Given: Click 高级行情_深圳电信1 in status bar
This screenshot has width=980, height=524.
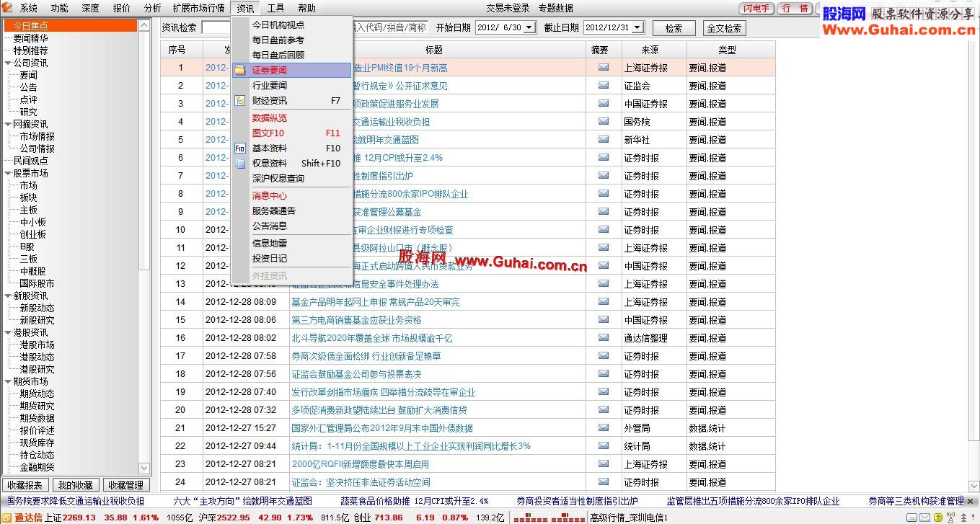Looking at the screenshot, I should (x=628, y=518).
